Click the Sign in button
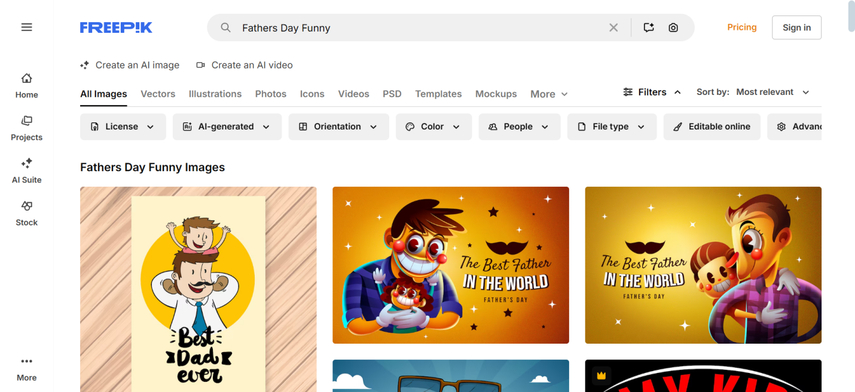855x392 pixels. (x=797, y=27)
